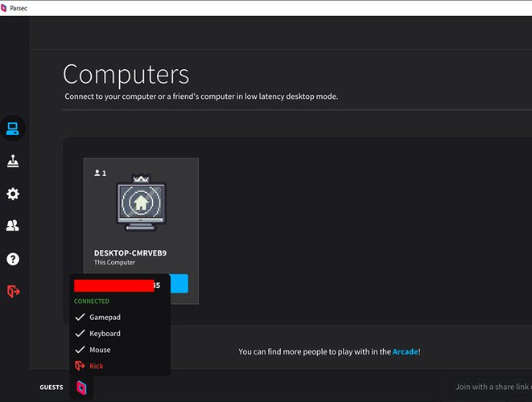Click the guest count person icon
The width and height of the screenshot is (532, 402).
click(97, 173)
